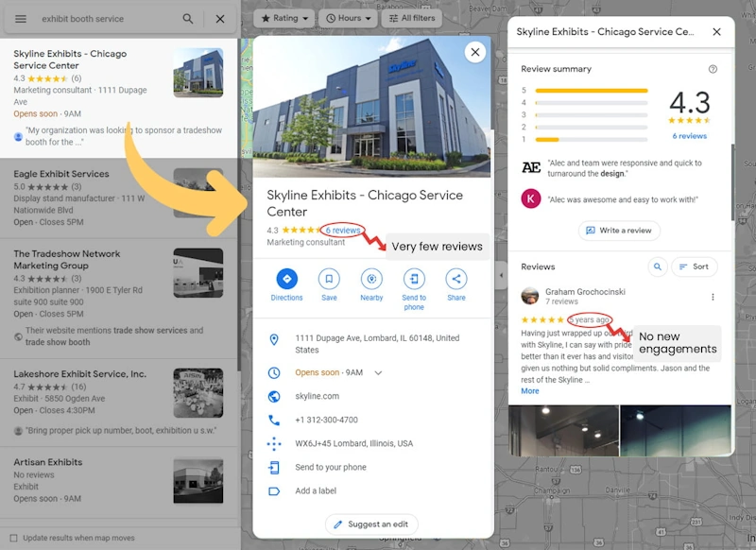Click the clock hours icon
Viewport: 756px width, 550px height.
pyautogui.click(x=274, y=372)
